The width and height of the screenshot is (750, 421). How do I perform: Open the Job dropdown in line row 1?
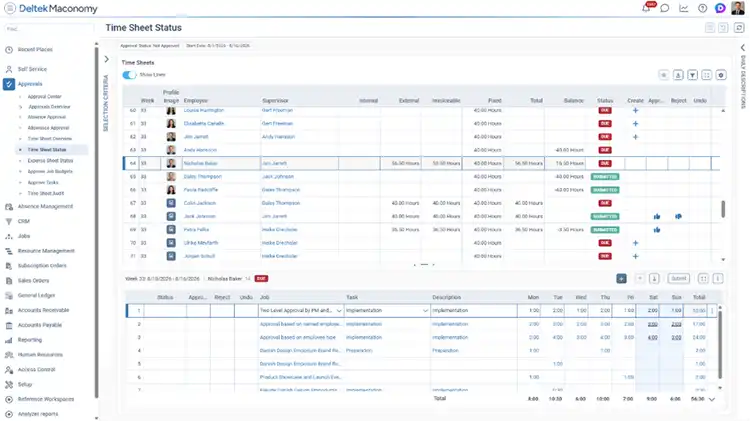pyautogui.click(x=339, y=311)
